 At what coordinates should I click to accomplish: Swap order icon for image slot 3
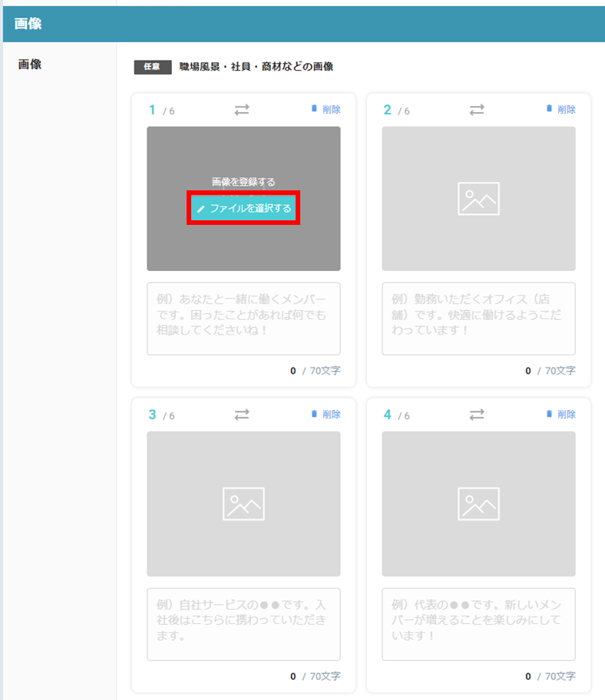[x=242, y=414]
